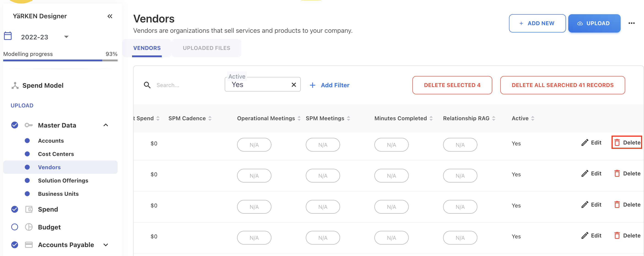Open the 2022-23 year dropdown
Screen dimensions: 644x256
coord(66,37)
